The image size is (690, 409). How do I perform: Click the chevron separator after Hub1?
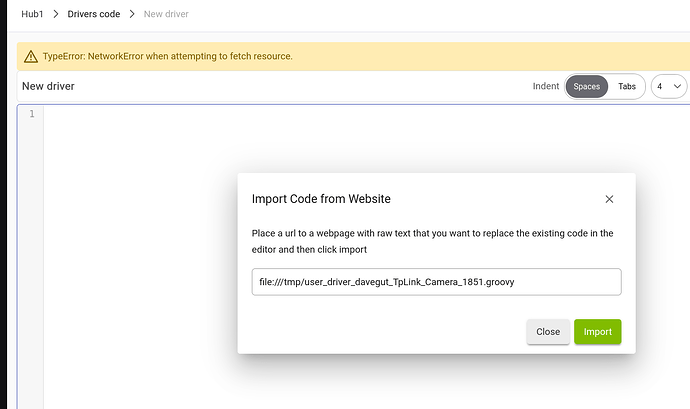point(57,15)
